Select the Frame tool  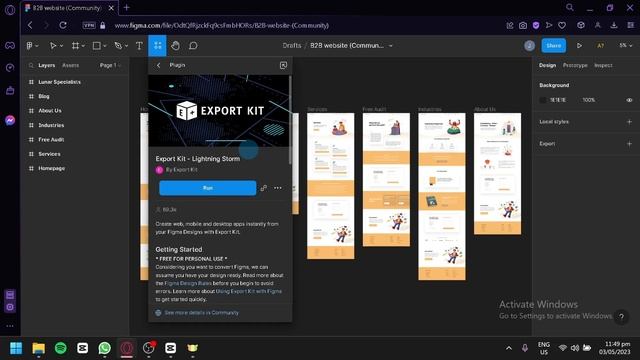click(76, 46)
